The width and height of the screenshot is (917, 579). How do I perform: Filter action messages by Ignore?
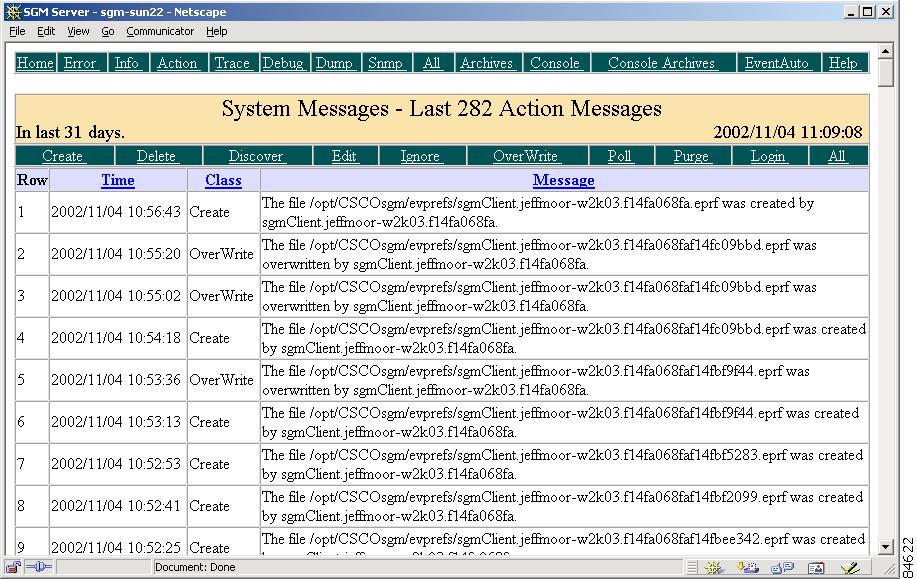420,156
